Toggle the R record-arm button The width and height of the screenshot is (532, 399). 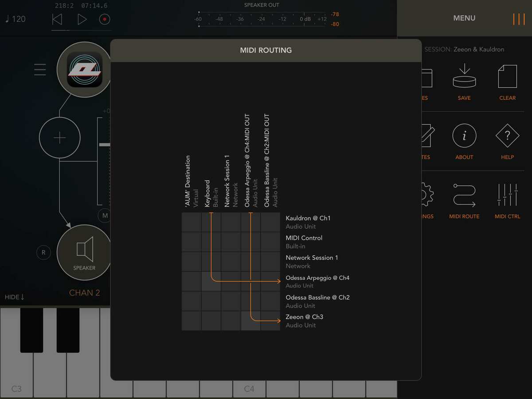pos(43,252)
